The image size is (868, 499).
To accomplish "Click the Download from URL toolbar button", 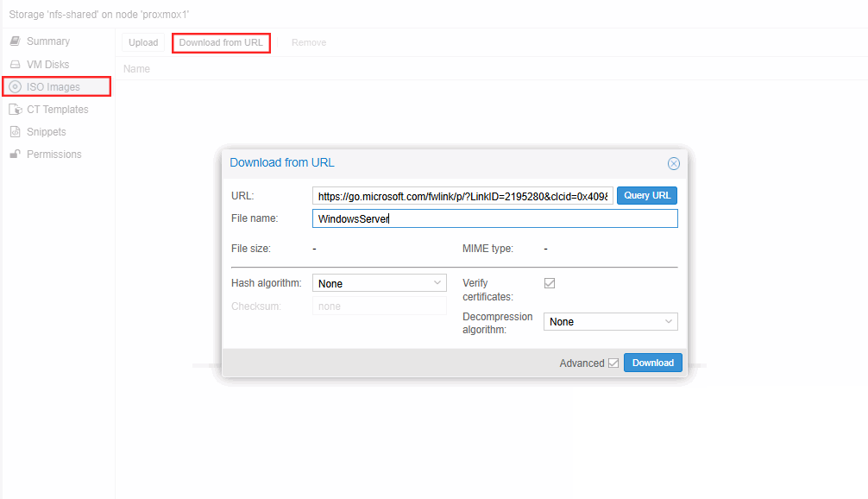I will pos(221,42).
